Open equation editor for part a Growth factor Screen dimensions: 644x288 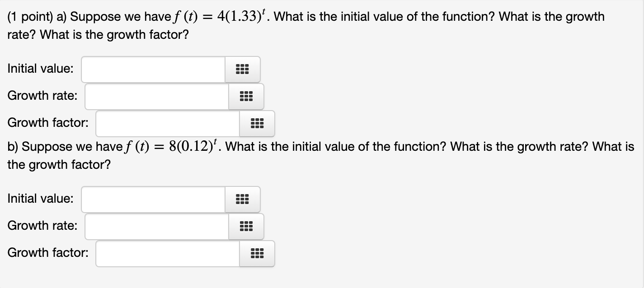pyautogui.click(x=257, y=124)
